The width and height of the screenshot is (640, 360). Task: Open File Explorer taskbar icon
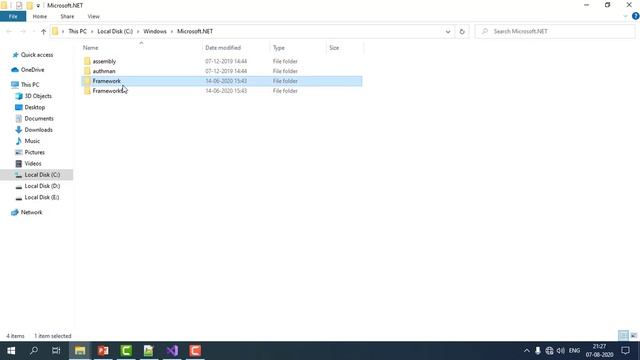pos(80,351)
